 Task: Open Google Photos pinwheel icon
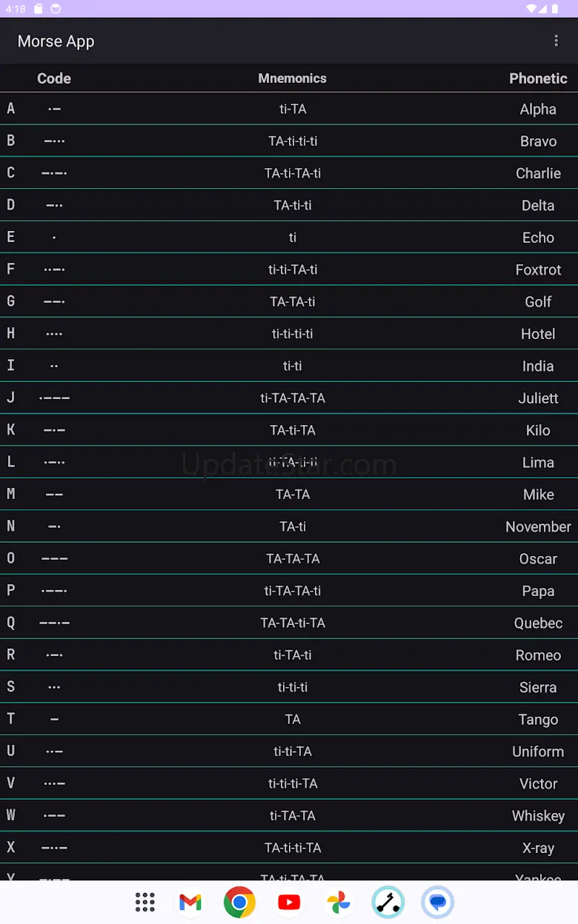point(338,902)
